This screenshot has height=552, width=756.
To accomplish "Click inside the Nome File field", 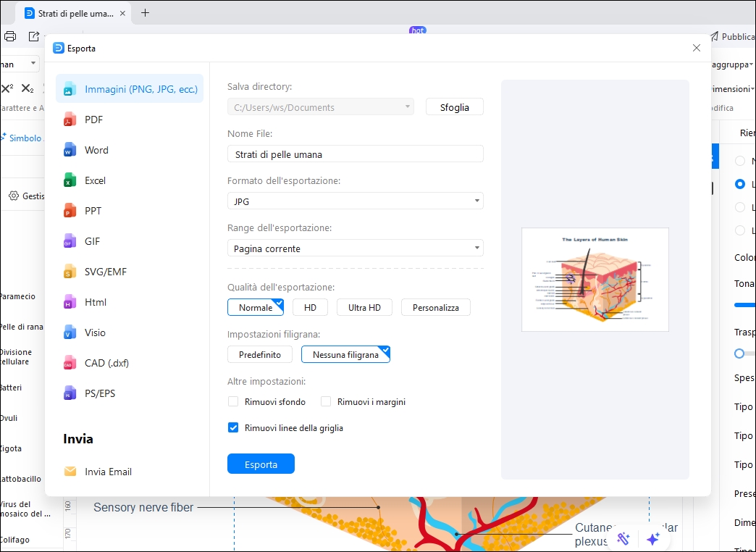I will (x=355, y=154).
